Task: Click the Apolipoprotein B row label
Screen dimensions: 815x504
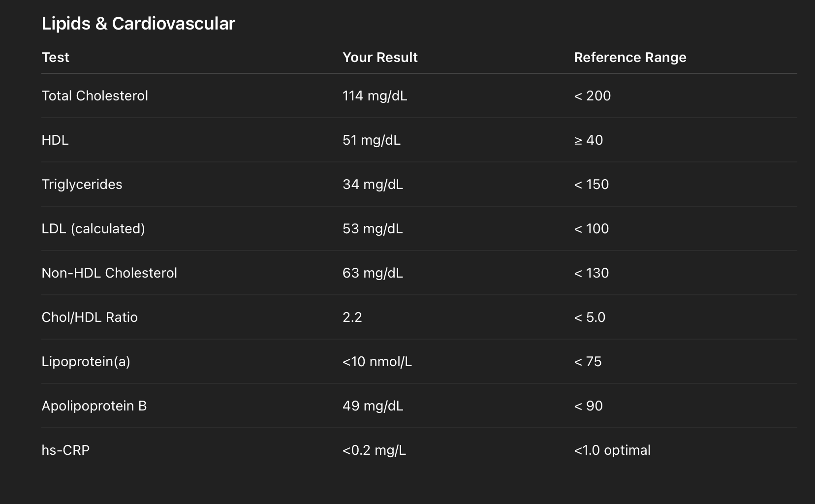Action: click(94, 406)
